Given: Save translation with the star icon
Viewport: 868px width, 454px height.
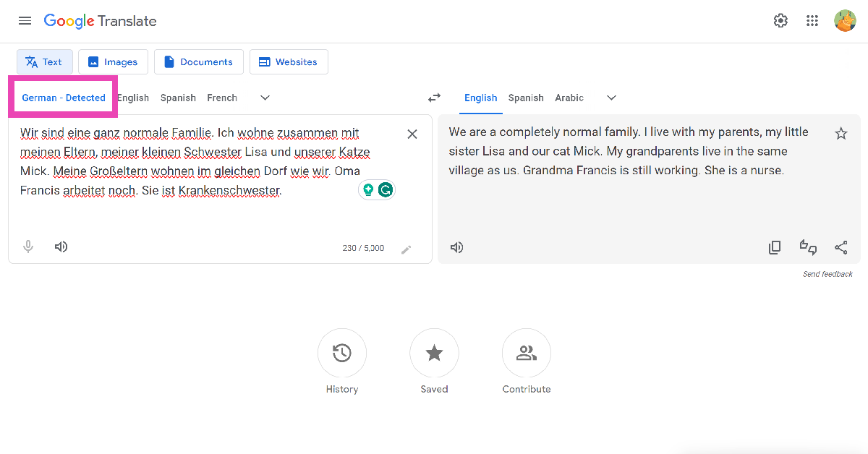Looking at the screenshot, I should tap(841, 134).
